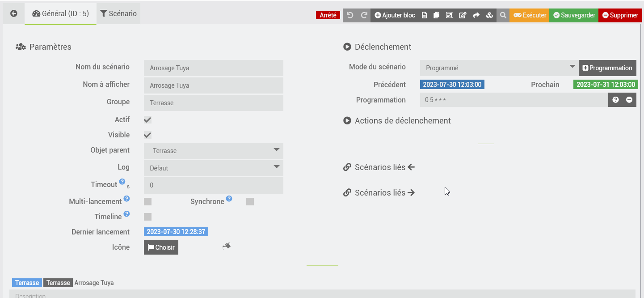644x298 pixels.
Task: Remove the programmation entry with minus icon
Action: (x=629, y=100)
